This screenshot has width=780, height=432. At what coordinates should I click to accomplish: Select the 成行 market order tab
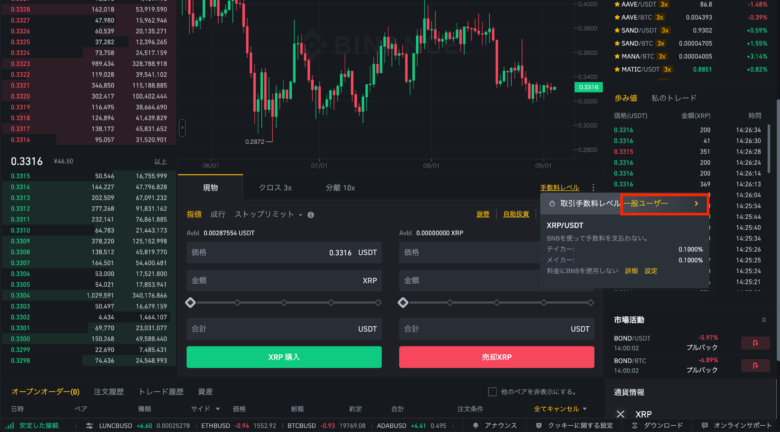pos(217,215)
